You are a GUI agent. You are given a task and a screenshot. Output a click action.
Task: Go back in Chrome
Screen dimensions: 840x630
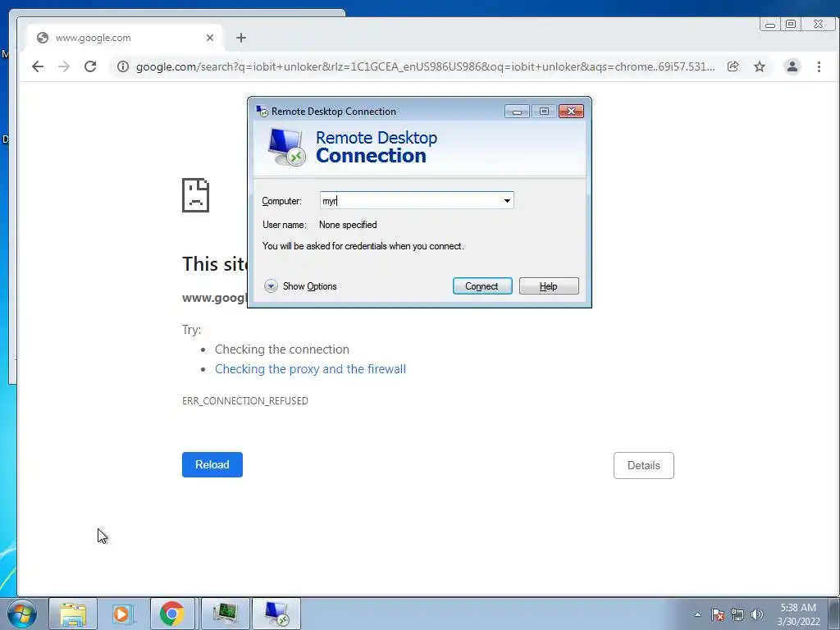tap(38, 66)
